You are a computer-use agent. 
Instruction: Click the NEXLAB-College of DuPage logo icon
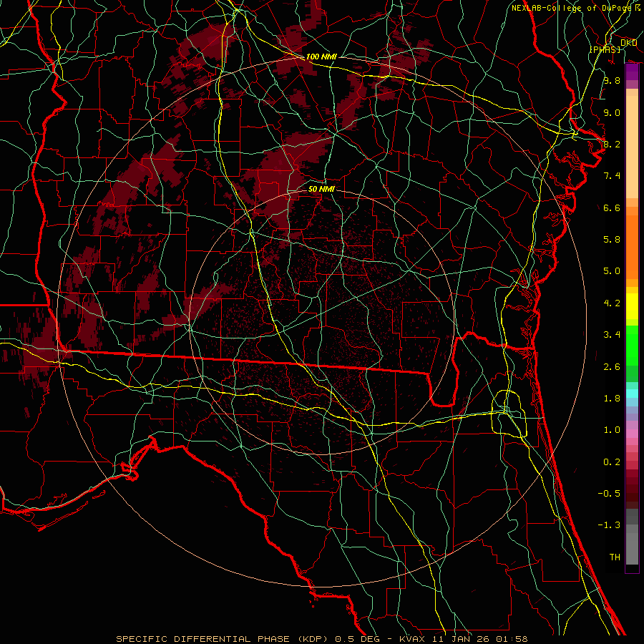(638, 7)
